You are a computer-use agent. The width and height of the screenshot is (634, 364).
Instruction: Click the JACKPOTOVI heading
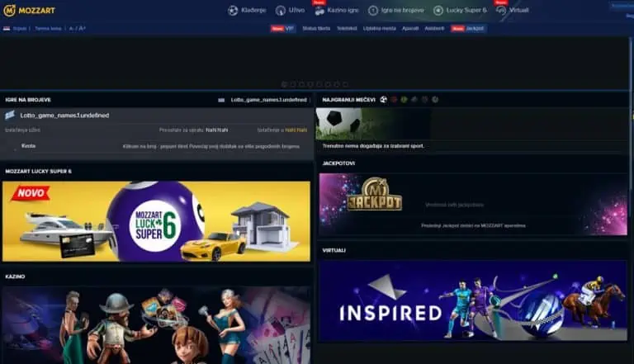click(x=338, y=163)
